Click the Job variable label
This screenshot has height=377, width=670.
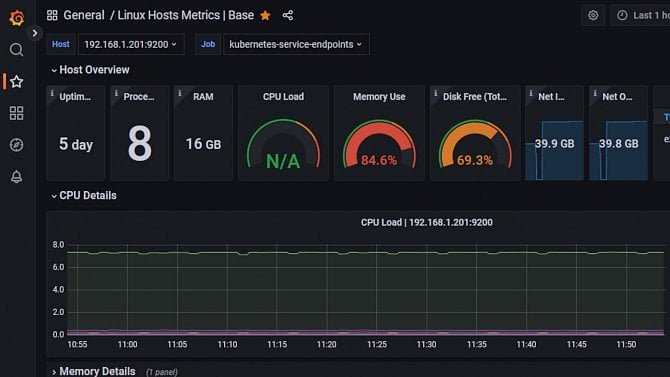coord(208,44)
